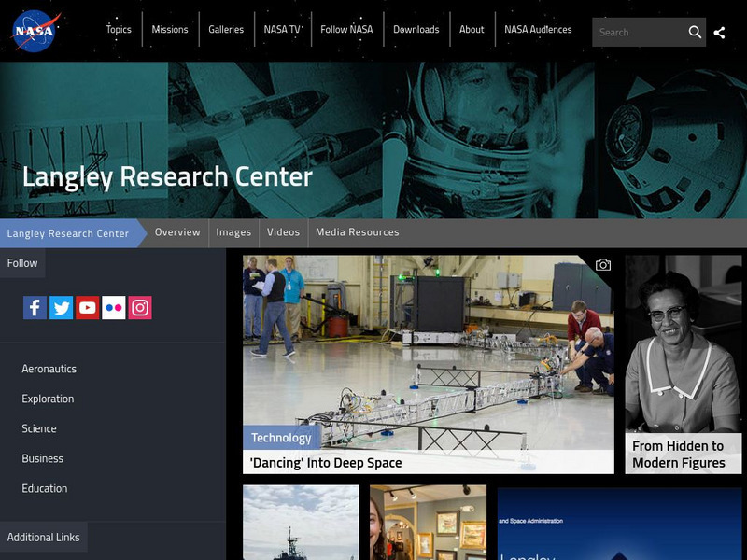Click the From Hidden to Modern Figures story
747x560 pixels.
point(680,451)
